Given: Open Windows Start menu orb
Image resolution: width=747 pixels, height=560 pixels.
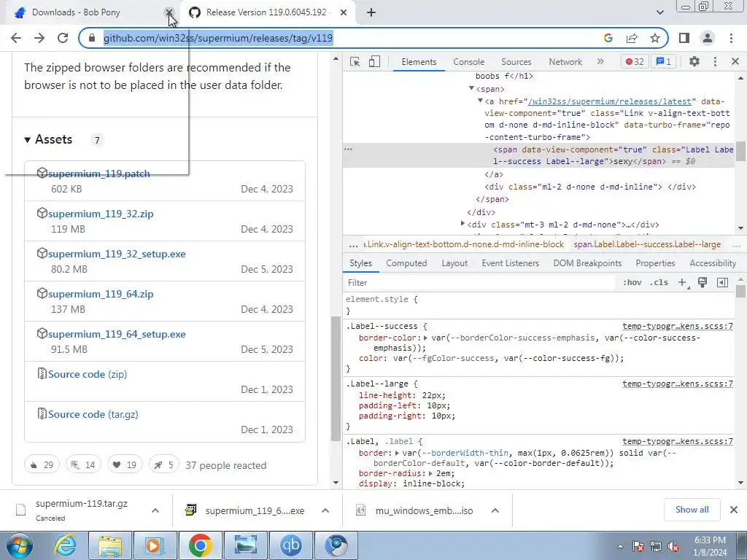Looking at the screenshot, I should 20,545.
